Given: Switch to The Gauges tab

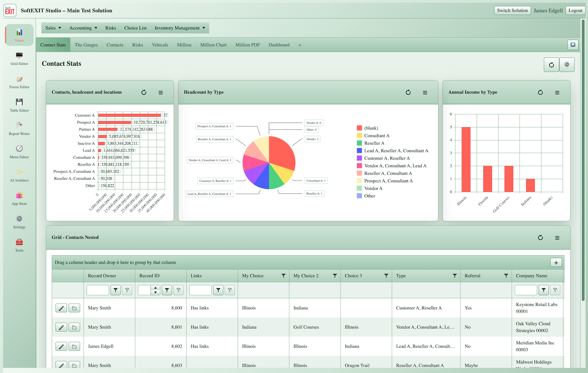Looking at the screenshot, I should (86, 45).
